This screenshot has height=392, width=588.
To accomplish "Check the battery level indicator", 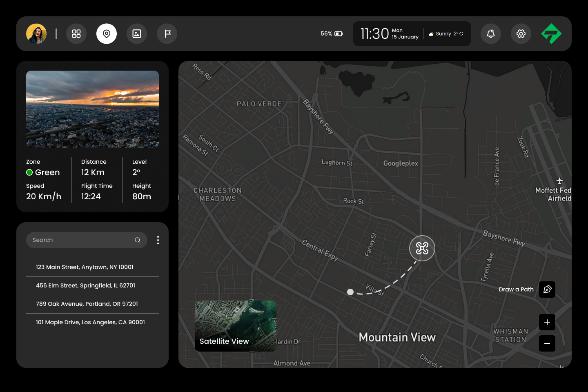I will pos(332,33).
